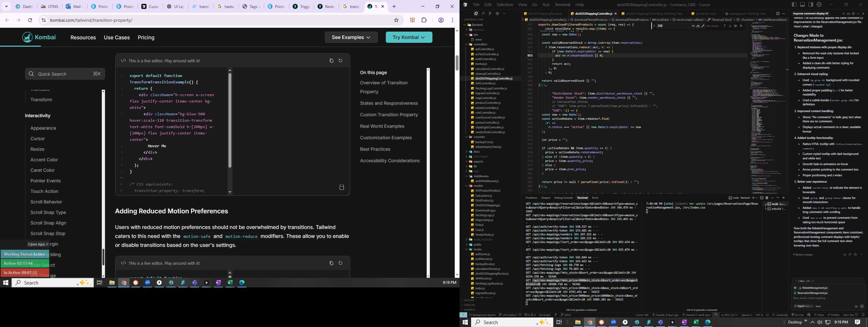
Task: Maximize the terminal panel with the caret
Action: point(778,198)
